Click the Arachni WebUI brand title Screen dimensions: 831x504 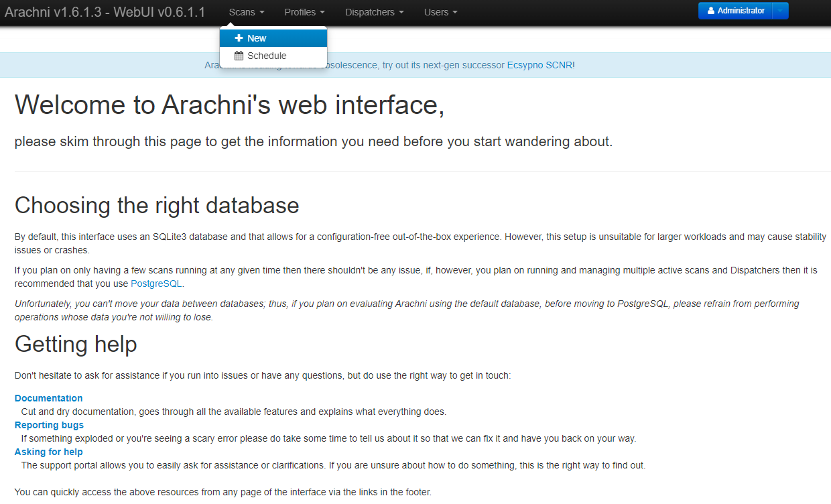pos(105,12)
